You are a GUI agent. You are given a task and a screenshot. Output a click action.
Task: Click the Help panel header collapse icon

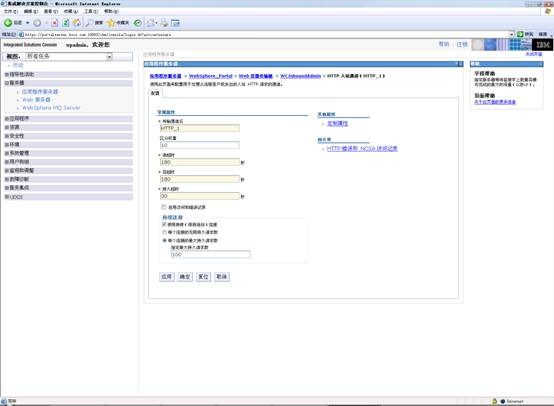coord(541,64)
